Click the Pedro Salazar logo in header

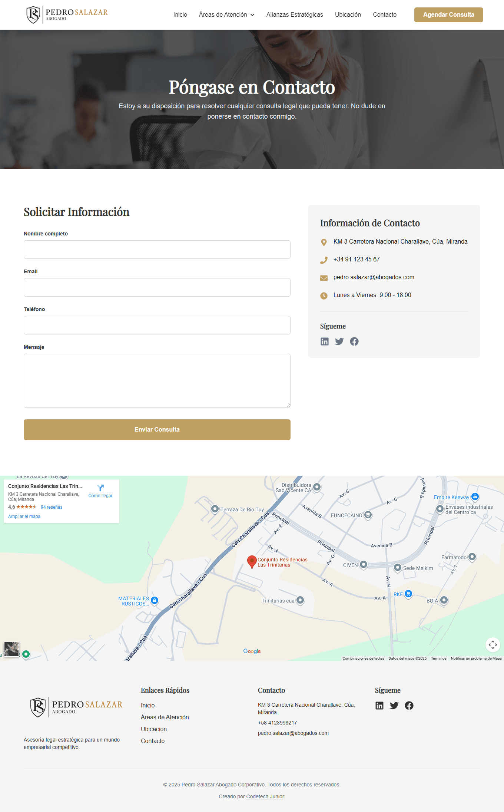[x=67, y=15]
